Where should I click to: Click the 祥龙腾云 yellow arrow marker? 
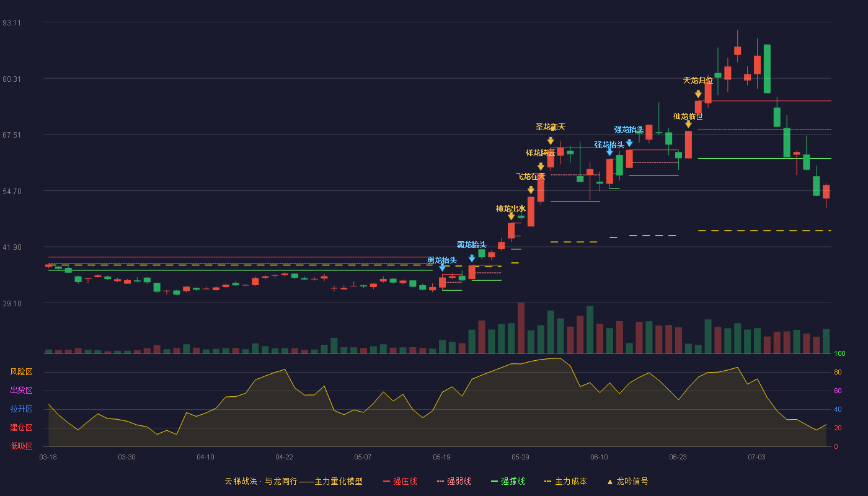(541, 167)
